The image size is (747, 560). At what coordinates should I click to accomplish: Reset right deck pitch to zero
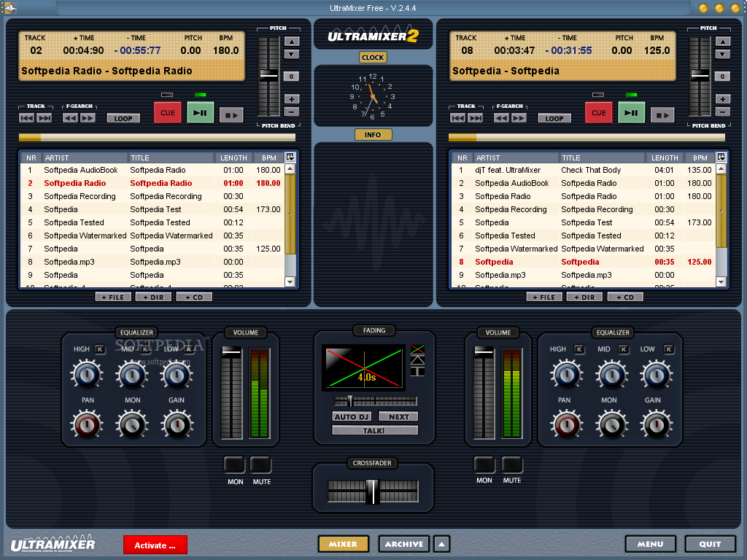(x=723, y=76)
